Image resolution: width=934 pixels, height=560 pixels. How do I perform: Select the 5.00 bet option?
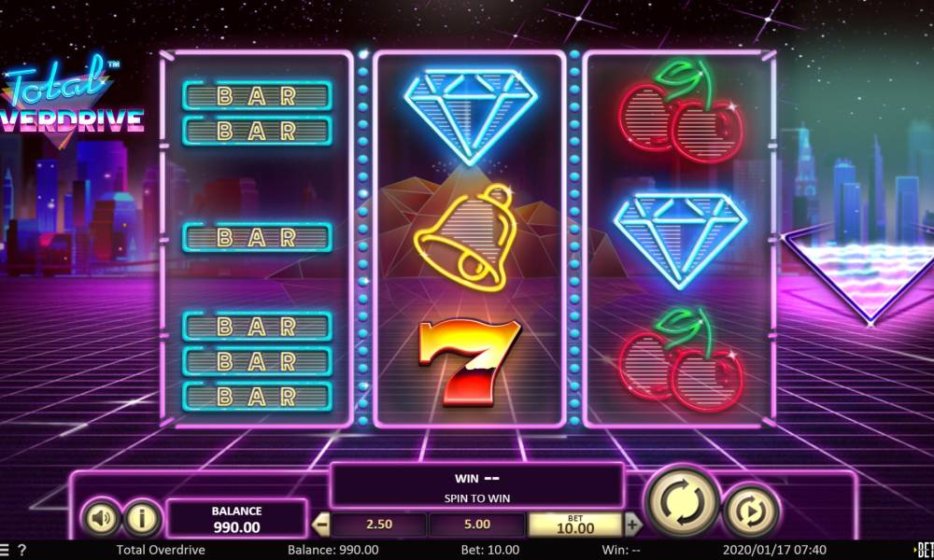pyautogui.click(x=477, y=525)
